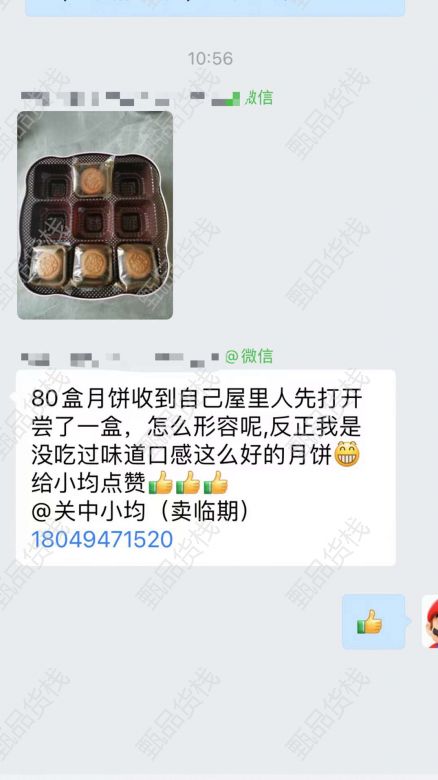Tap the grinning face emoji after 月饼

tap(347, 455)
